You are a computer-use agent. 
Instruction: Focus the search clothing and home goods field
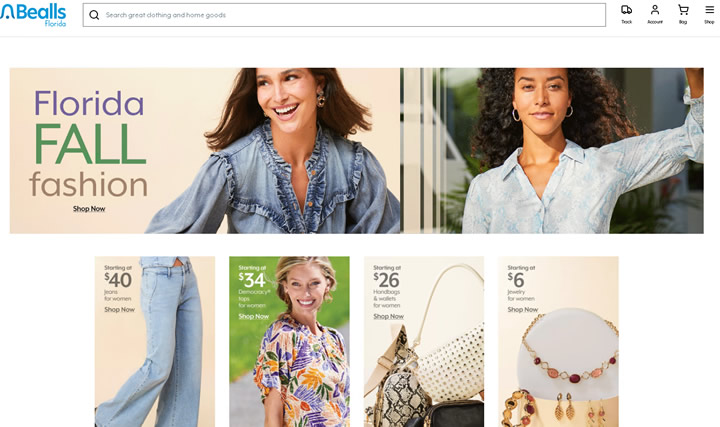(344, 15)
